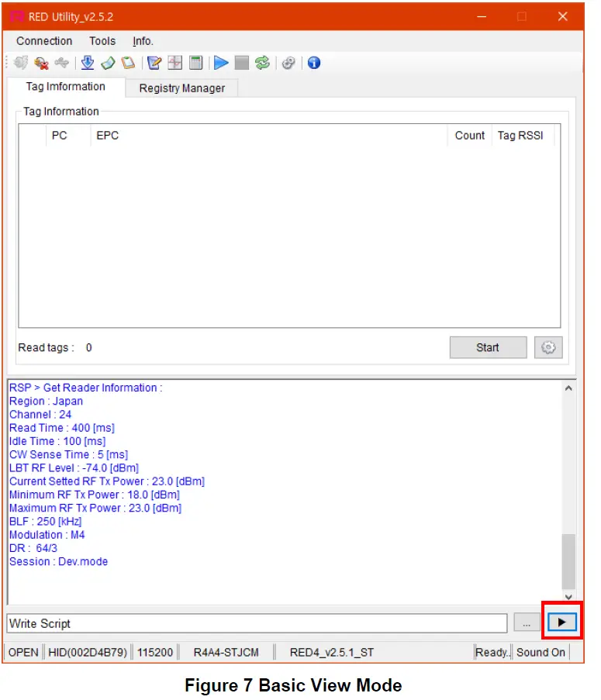Click the blue info circle icon
The image size is (601, 700).
(314, 63)
